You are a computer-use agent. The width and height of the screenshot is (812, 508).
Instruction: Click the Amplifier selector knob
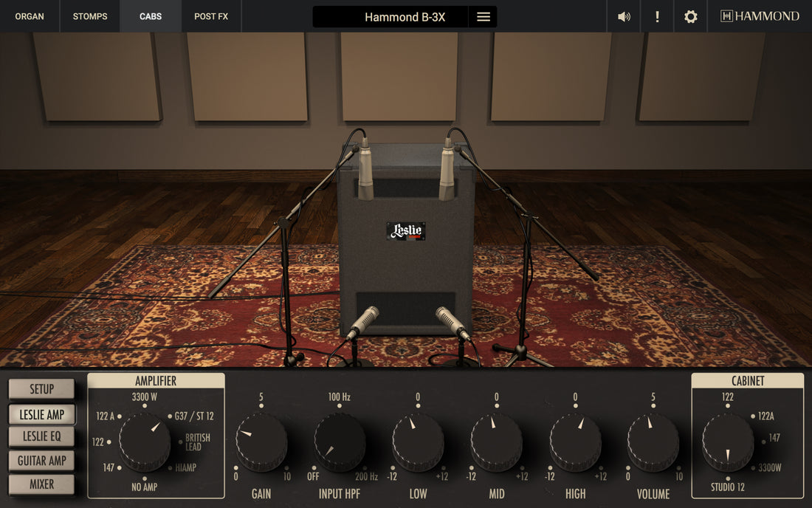(145, 442)
